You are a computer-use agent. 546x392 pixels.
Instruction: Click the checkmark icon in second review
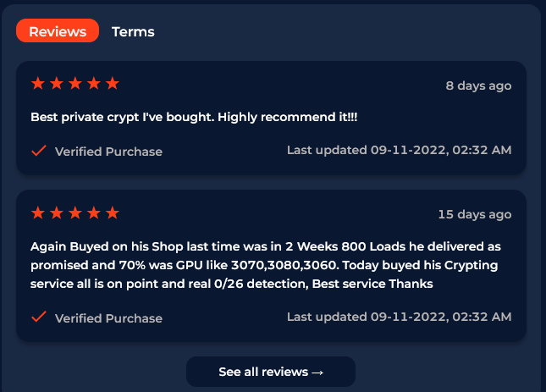click(x=39, y=317)
